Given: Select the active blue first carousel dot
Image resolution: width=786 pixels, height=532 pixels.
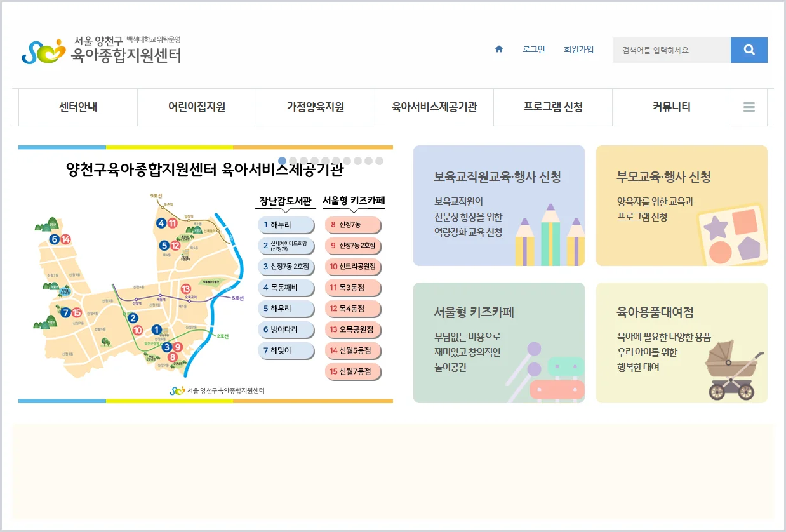Looking at the screenshot, I should (282, 161).
